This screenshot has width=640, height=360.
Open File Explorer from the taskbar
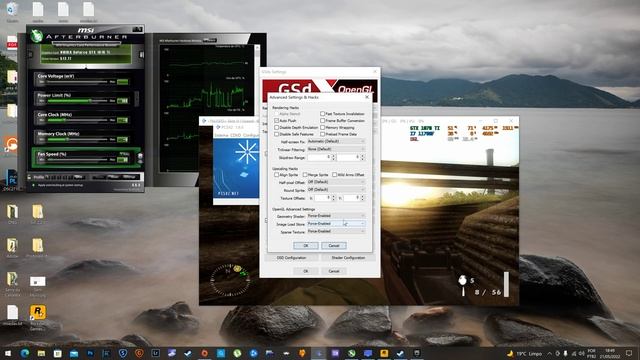(x=41, y=353)
